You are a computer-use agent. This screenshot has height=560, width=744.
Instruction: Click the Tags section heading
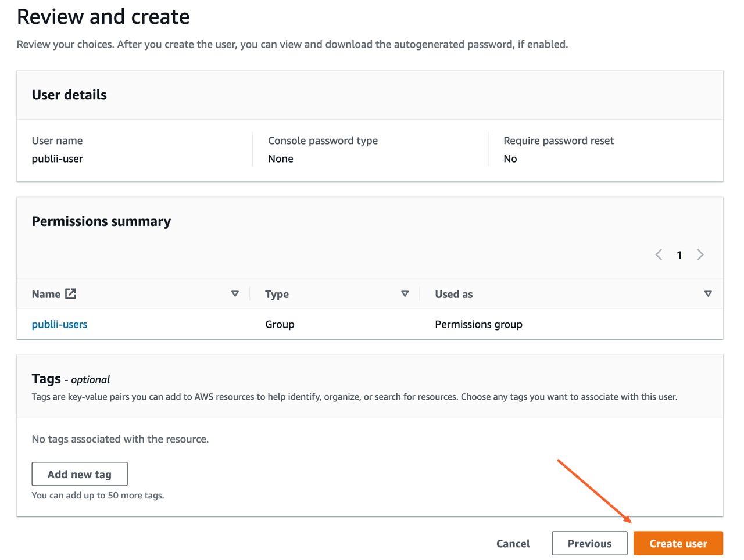46,378
